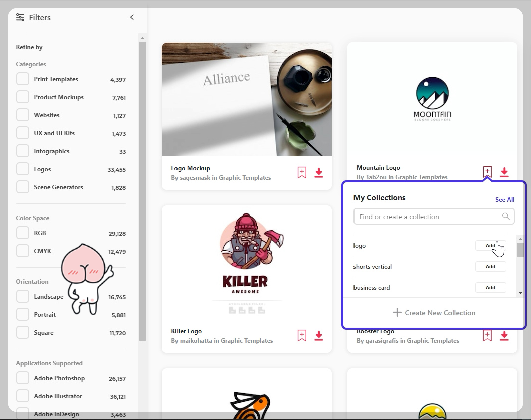Tick the Print Templates category checkbox
The width and height of the screenshot is (531, 420).
(23, 79)
